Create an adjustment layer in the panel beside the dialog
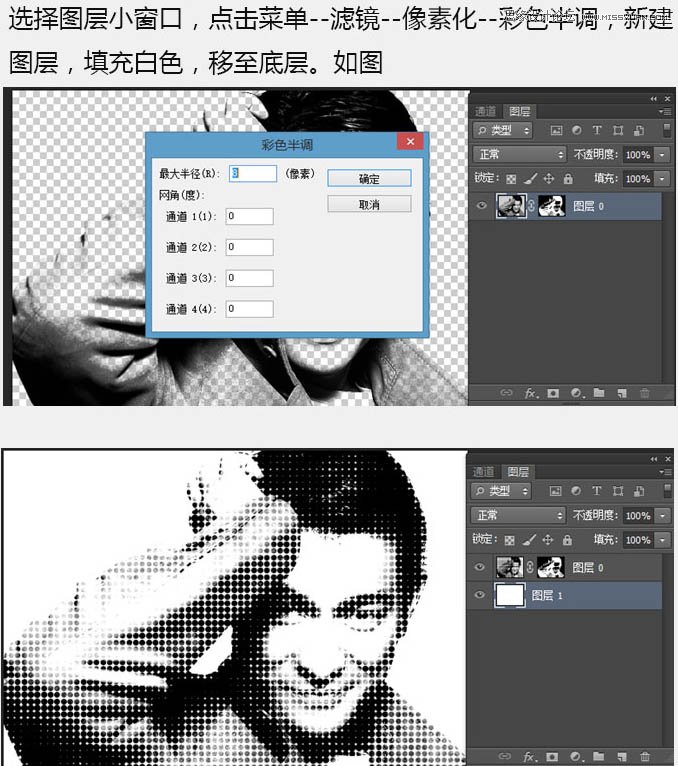 577,393
